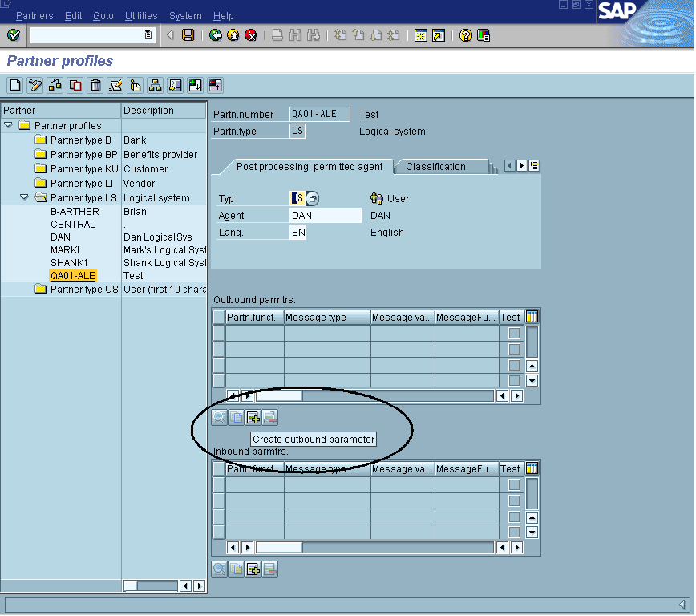Click status bar expand triangle at bottom right

pos(682,604)
